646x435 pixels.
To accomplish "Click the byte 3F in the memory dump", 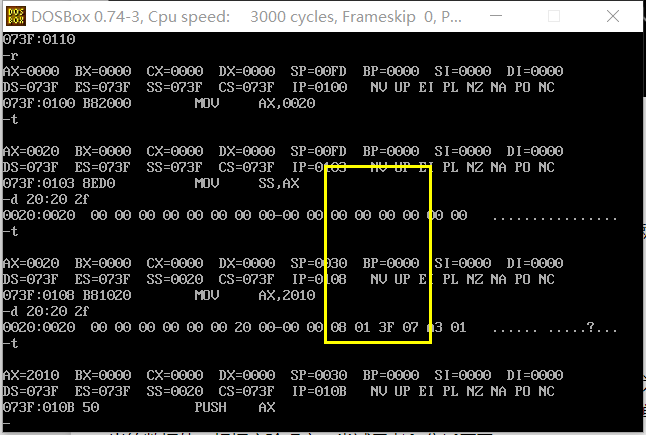I will [386, 327].
